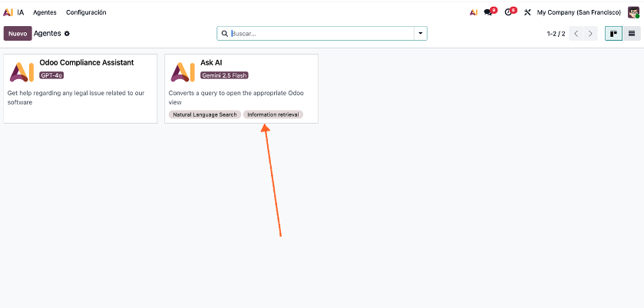Click the Agentes breadcrumb title
644x308 pixels.
pyautogui.click(x=48, y=33)
